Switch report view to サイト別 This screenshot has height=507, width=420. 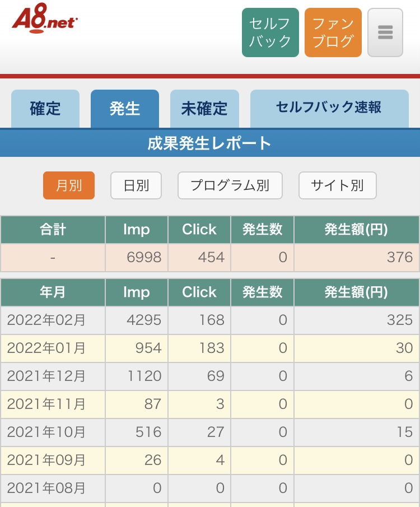tap(337, 185)
